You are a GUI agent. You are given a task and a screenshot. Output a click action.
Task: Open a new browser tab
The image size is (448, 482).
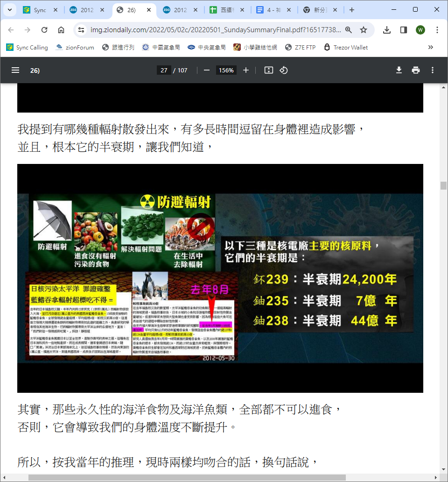pyautogui.click(x=352, y=10)
